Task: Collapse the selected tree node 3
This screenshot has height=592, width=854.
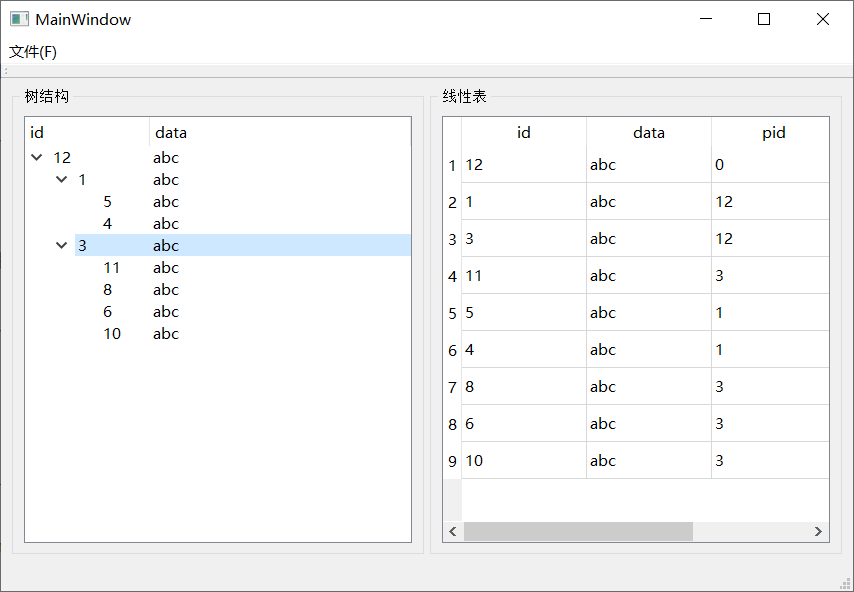Action: click(x=62, y=246)
